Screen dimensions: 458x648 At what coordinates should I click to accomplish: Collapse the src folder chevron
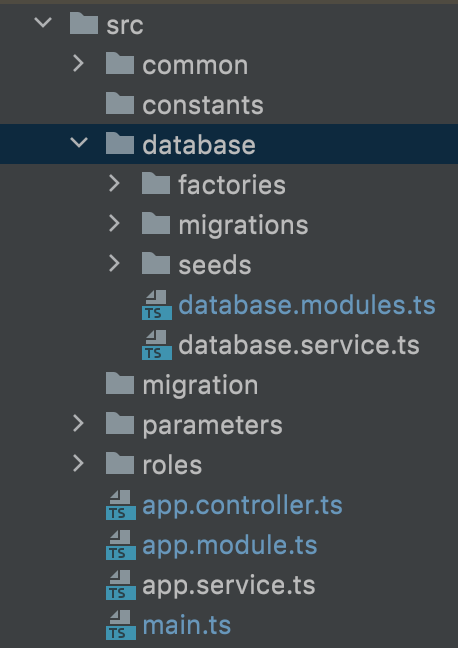coord(43,21)
